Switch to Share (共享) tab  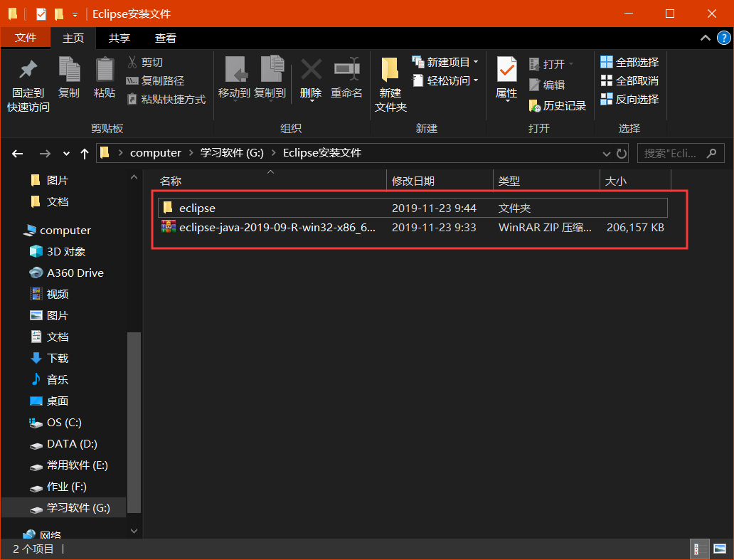tap(119, 38)
